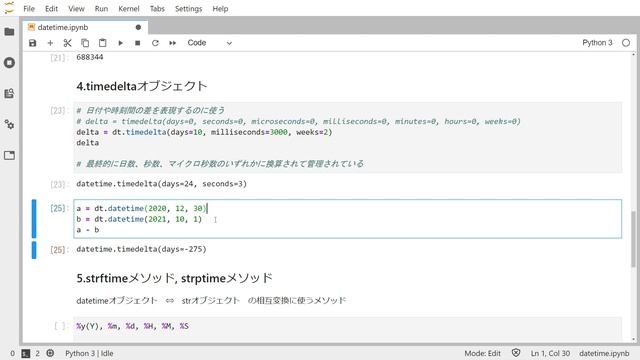Open the Commands palette sidebar icon
The height and width of the screenshot is (360, 640).
[x=9, y=93]
